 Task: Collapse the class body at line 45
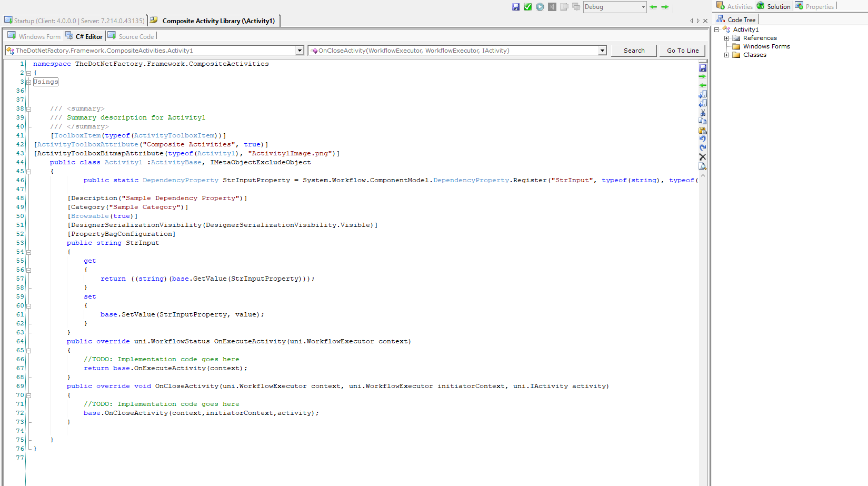pyautogui.click(x=28, y=172)
